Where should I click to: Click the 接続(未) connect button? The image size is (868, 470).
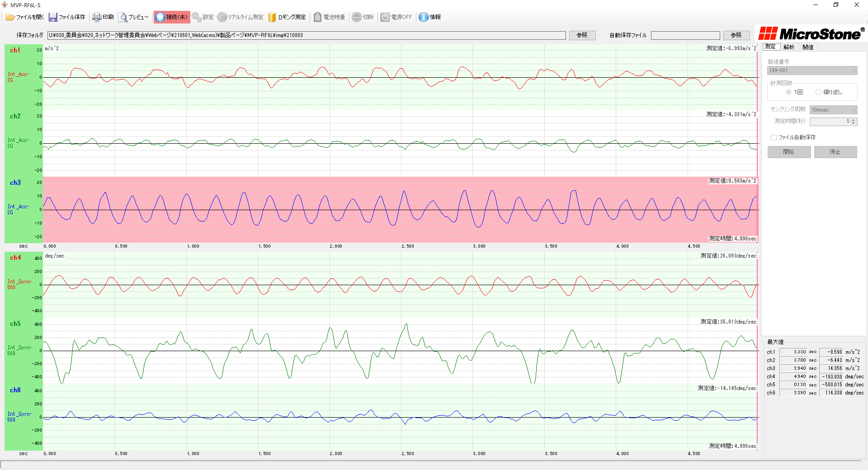point(172,17)
